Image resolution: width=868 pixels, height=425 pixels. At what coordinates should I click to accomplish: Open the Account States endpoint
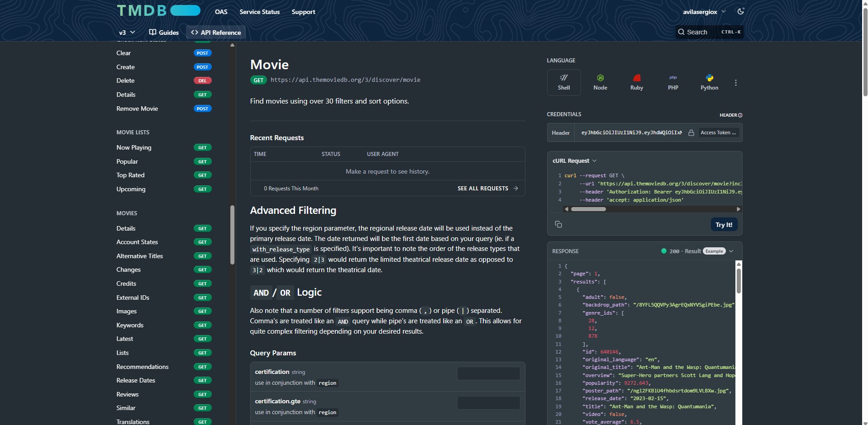coord(164,242)
